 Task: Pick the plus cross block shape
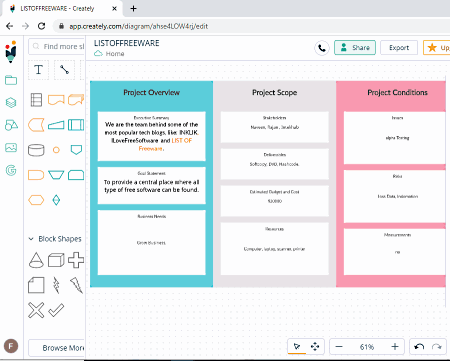[x=76, y=260]
